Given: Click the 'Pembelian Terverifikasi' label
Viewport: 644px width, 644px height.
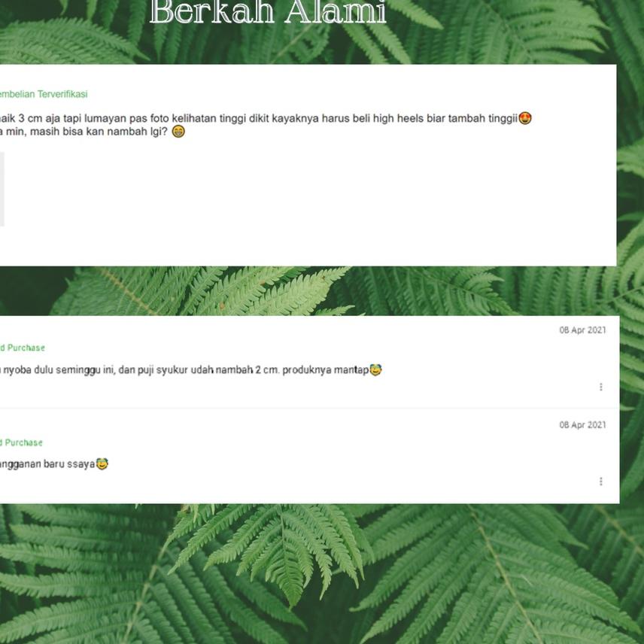Looking at the screenshot, I should pyautogui.click(x=43, y=94).
